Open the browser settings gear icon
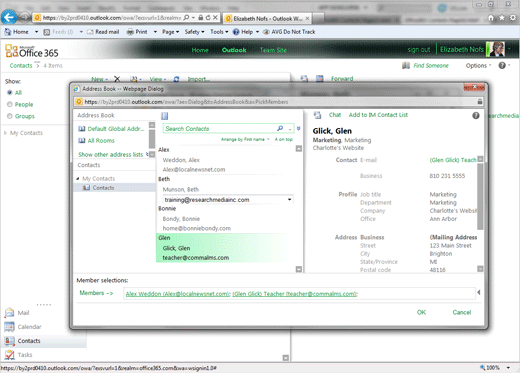The width and height of the screenshot is (520, 373). coord(513,18)
